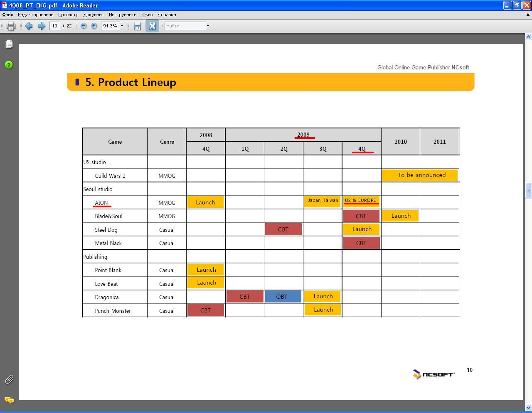Go to next page arrow
The image size is (532, 413).
click(42, 26)
